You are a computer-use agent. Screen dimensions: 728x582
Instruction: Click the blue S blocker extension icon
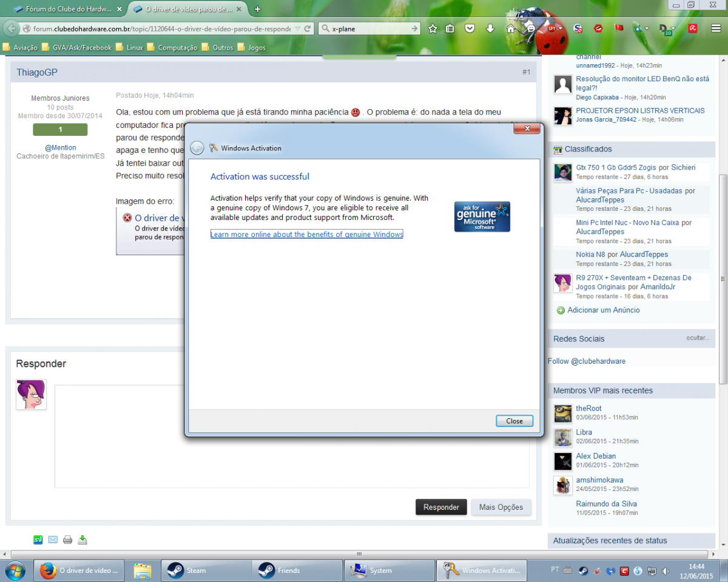point(578,28)
